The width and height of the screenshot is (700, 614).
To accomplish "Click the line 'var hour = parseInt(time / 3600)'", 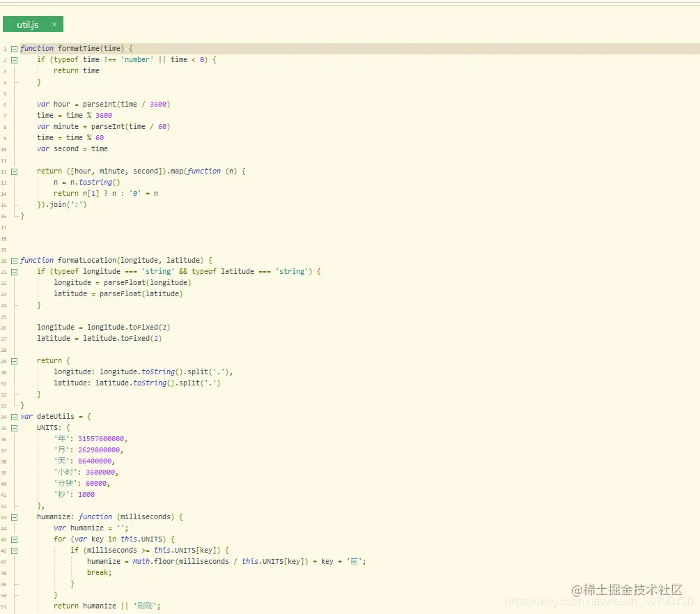I will click(104, 104).
